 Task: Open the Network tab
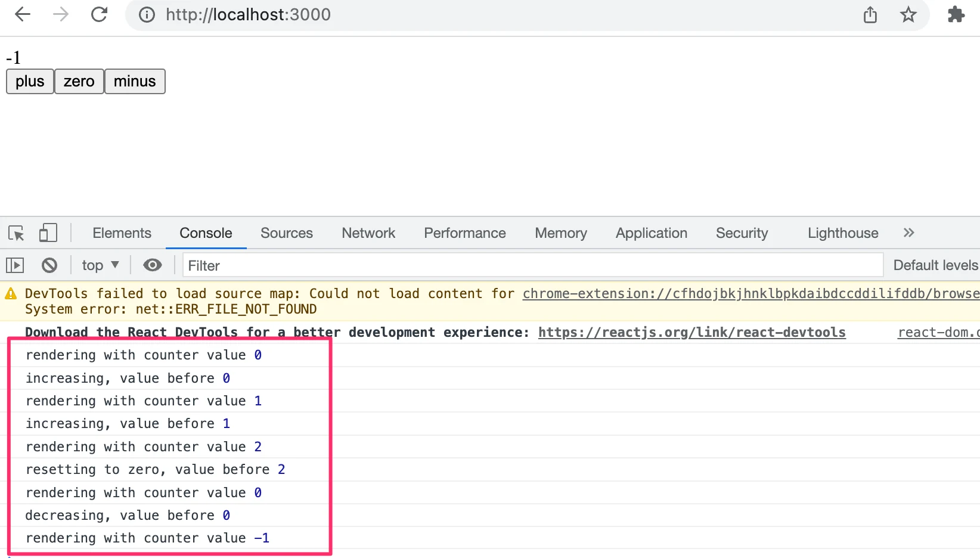click(368, 233)
